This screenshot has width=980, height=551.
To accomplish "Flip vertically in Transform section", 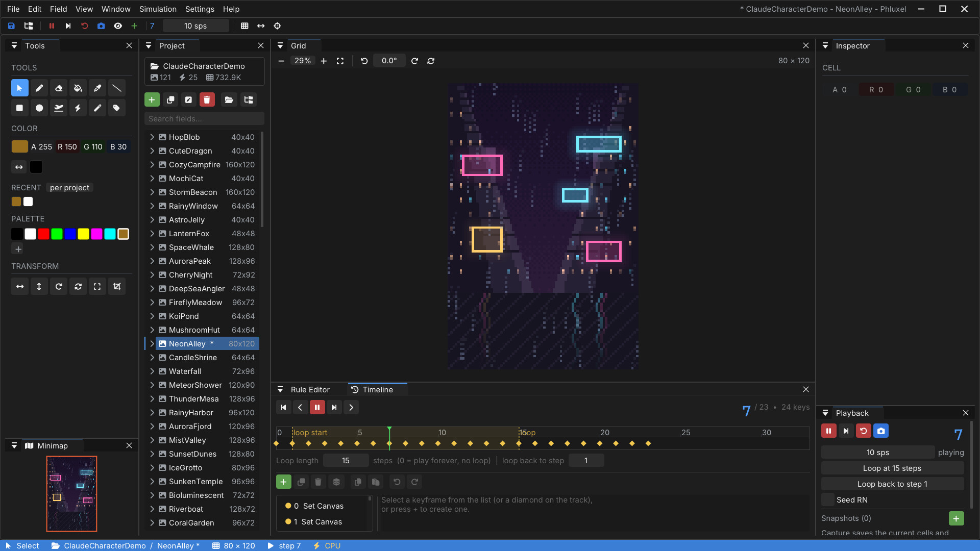I will click(39, 287).
